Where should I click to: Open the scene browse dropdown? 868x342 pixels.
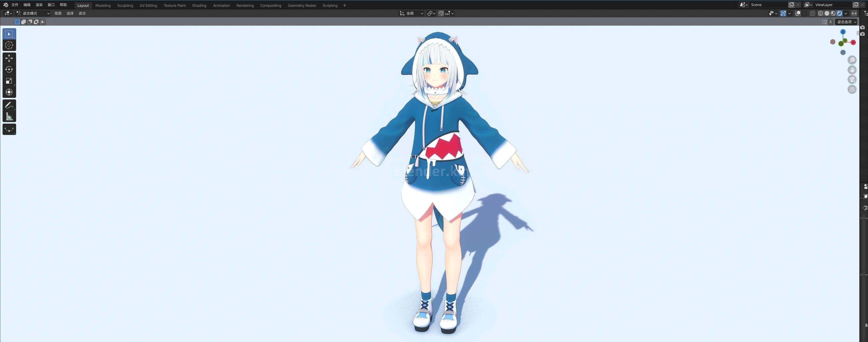tap(744, 5)
